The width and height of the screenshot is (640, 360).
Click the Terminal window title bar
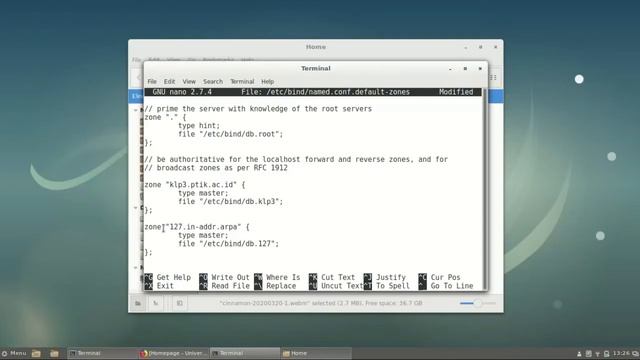click(316, 68)
